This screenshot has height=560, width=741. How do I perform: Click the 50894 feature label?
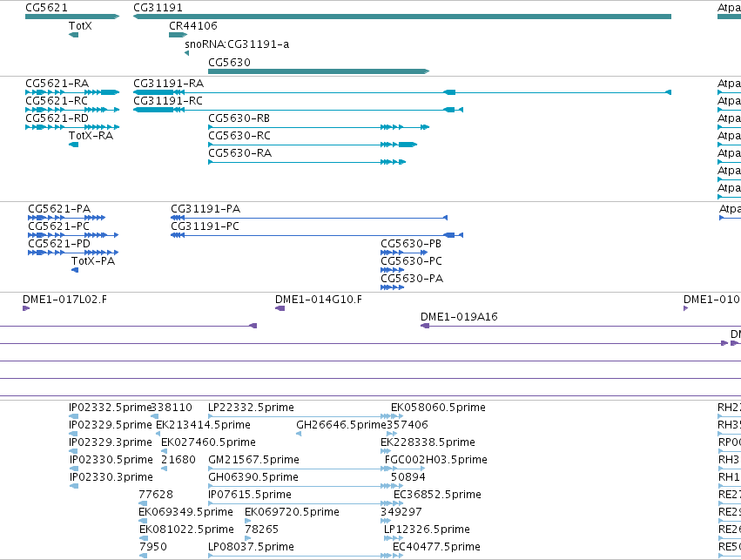click(x=408, y=478)
